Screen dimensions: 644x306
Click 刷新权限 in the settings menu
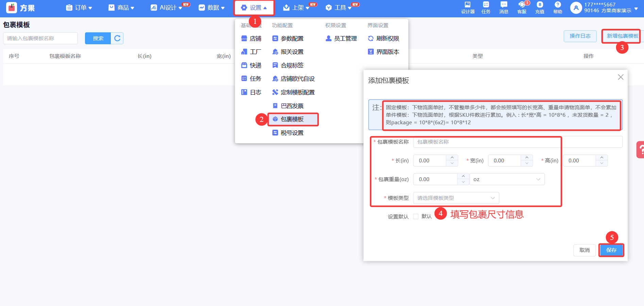384,38
